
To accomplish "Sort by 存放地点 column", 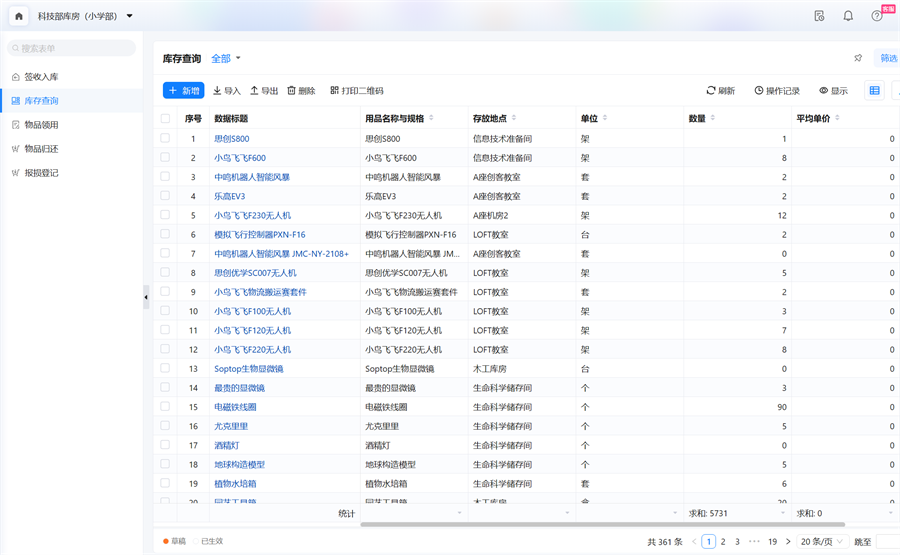I will point(514,118).
